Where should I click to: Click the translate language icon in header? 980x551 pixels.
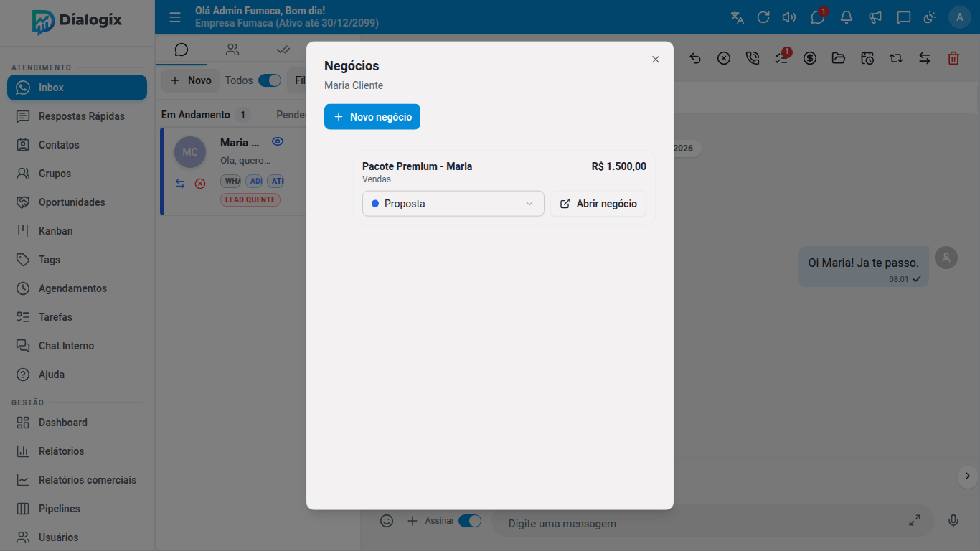(x=738, y=17)
